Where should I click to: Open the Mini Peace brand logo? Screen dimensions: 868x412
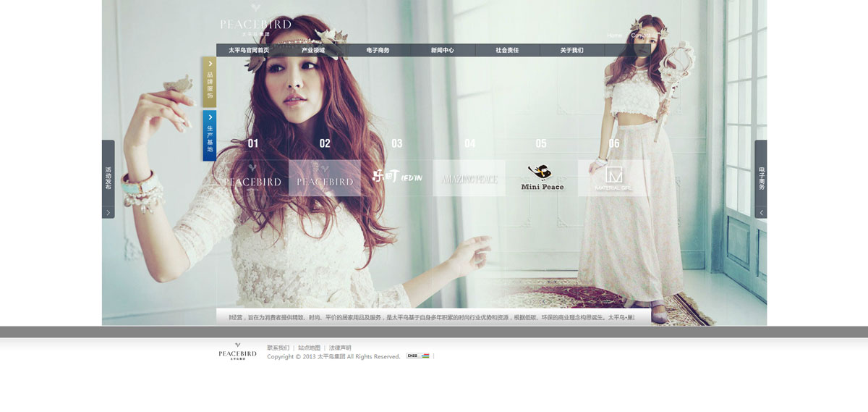pyautogui.click(x=542, y=177)
